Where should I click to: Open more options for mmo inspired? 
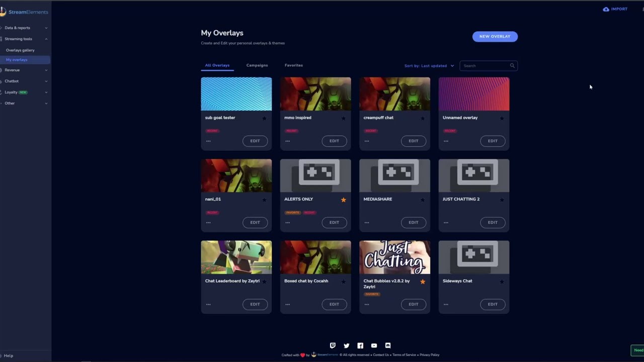click(x=287, y=141)
